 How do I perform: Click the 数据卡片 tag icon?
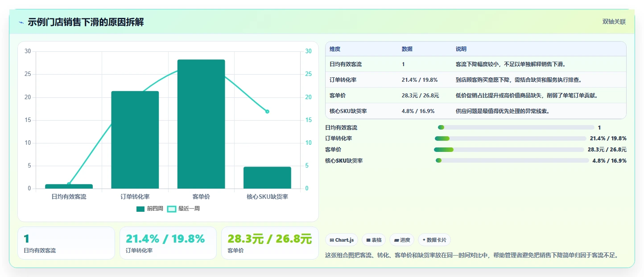424,240
